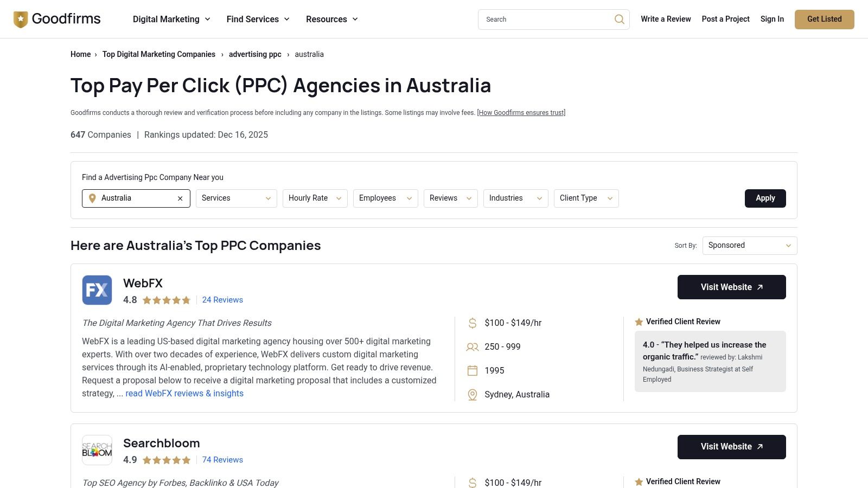Click the Get Listed button
This screenshot has width=868, height=488.
[824, 20]
